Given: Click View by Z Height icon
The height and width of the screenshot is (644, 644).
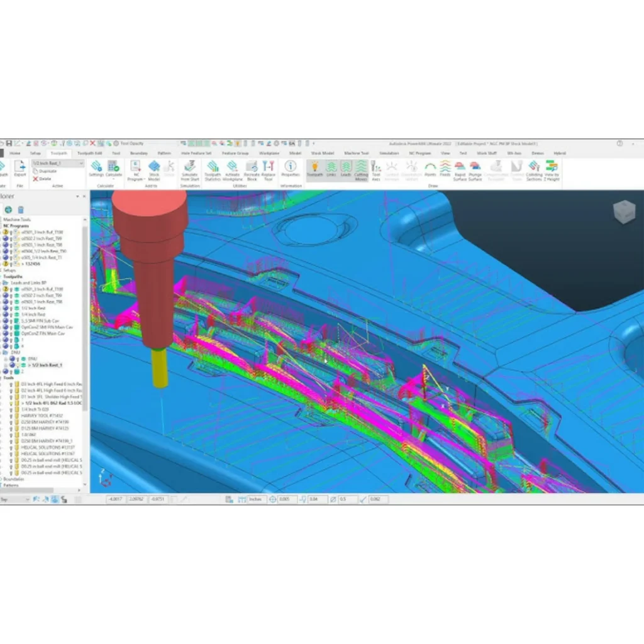Looking at the screenshot, I should 552,170.
